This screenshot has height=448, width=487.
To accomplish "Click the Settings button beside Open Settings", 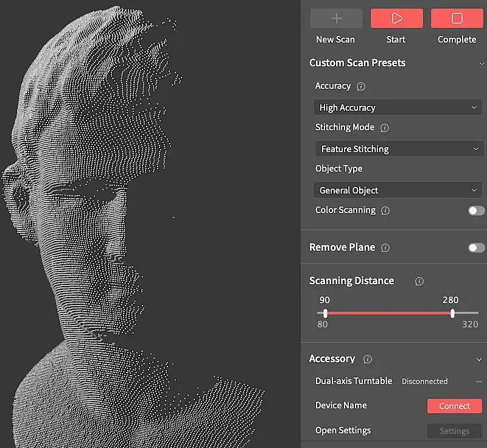I will 455,431.
